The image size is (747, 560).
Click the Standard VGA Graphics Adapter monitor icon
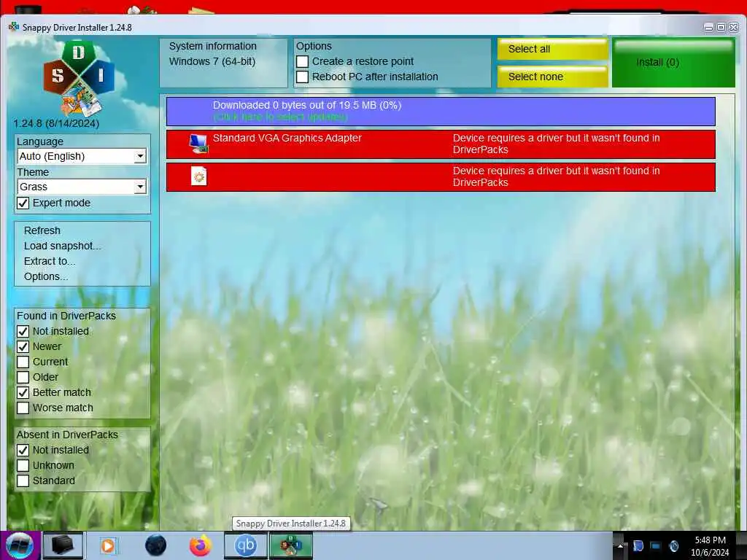(198, 144)
